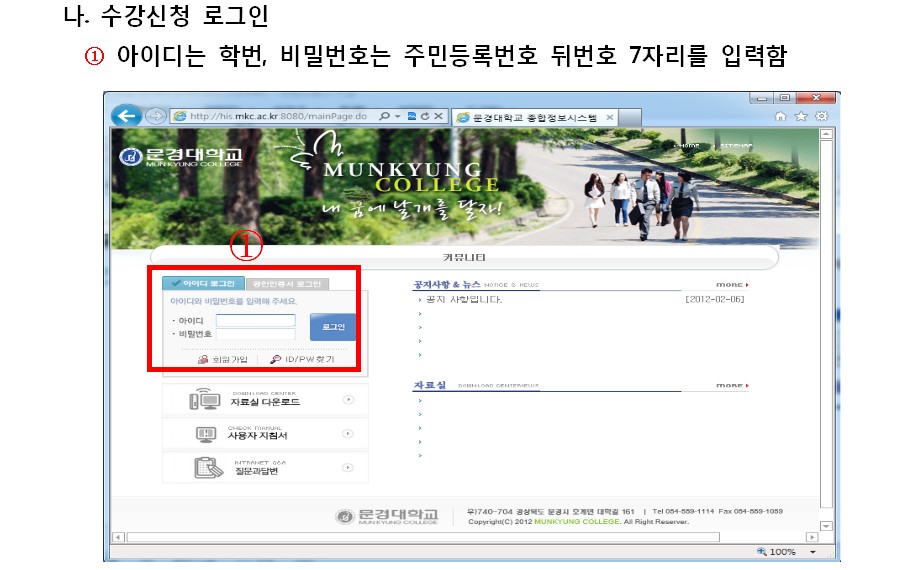Open 질문과답변 banner
Viewport: 907px width, 570px height.
266,468
